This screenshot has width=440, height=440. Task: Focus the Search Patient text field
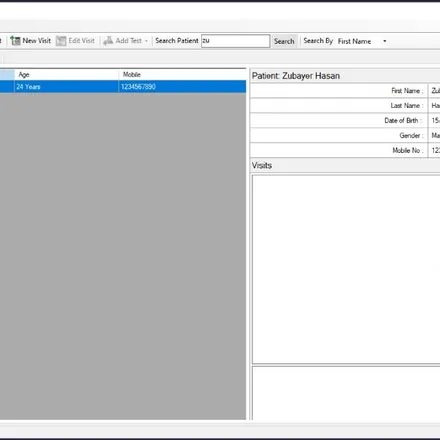(x=235, y=41)
